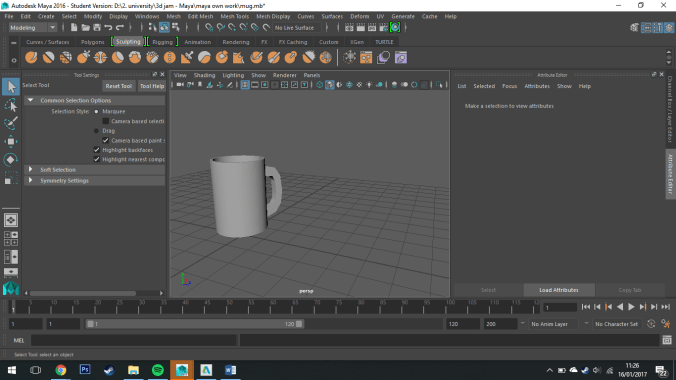The image size is (676, 380).
Task: Click the MEL command input field
Action: coord(134,340)
